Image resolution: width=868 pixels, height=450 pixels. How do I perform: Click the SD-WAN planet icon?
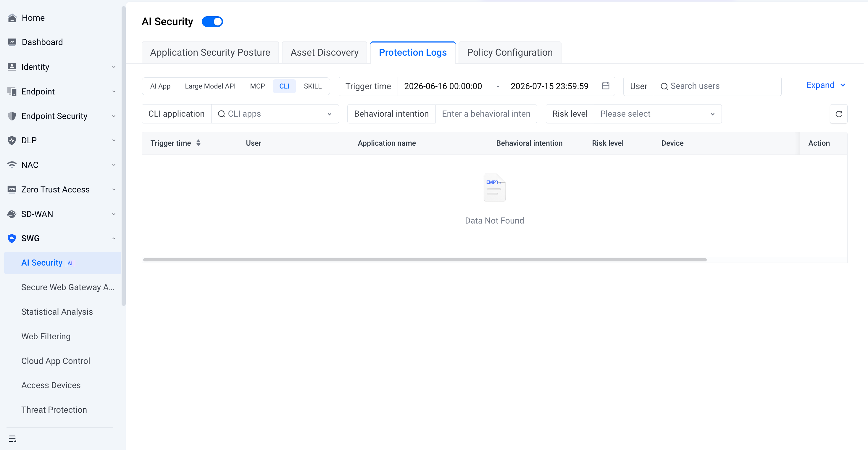pos(12,214)
